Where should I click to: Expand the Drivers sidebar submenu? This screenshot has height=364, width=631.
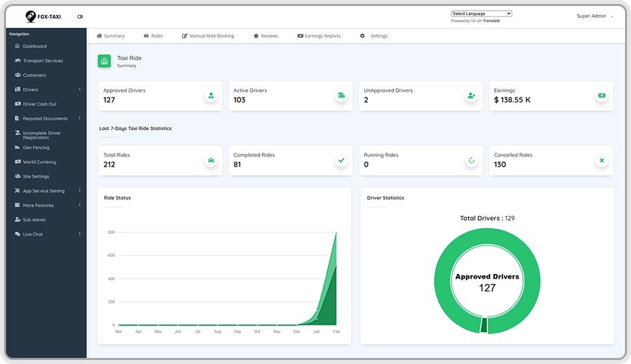coord(46,89)
